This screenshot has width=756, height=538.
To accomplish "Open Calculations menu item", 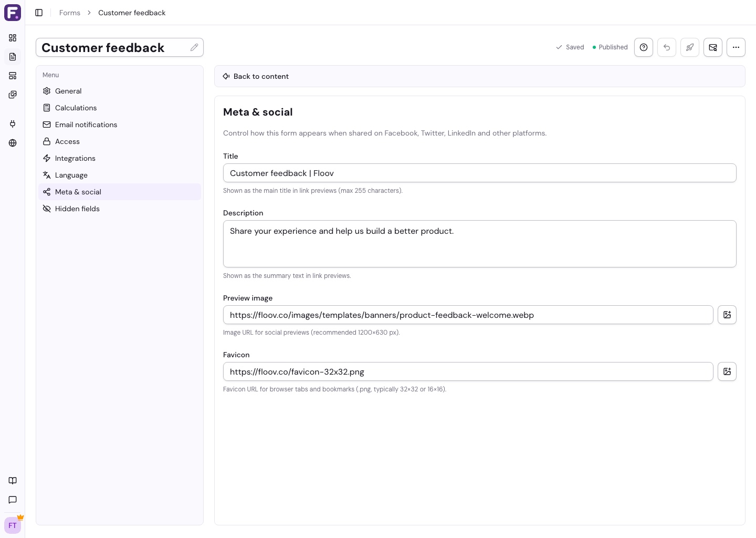I will coord(120,108).
